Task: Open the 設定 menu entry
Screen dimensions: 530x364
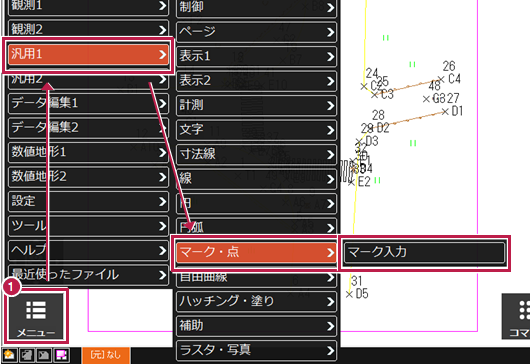Action: (88, 201)
